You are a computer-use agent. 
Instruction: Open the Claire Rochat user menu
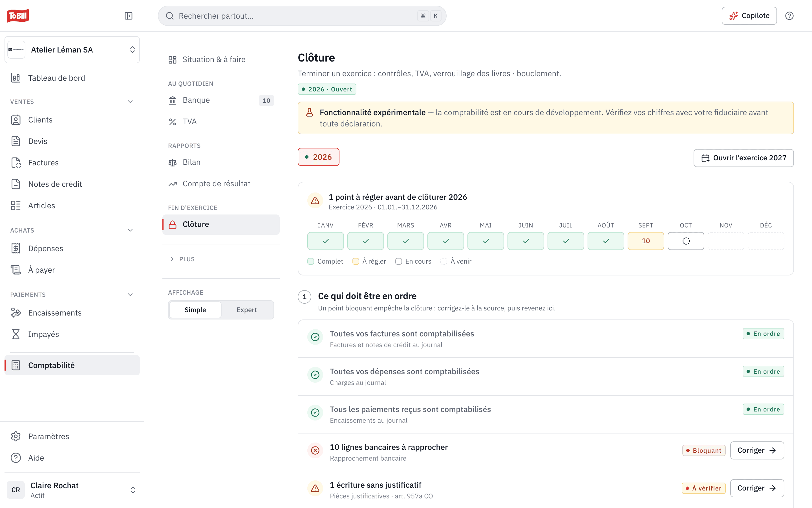(72, 490)
